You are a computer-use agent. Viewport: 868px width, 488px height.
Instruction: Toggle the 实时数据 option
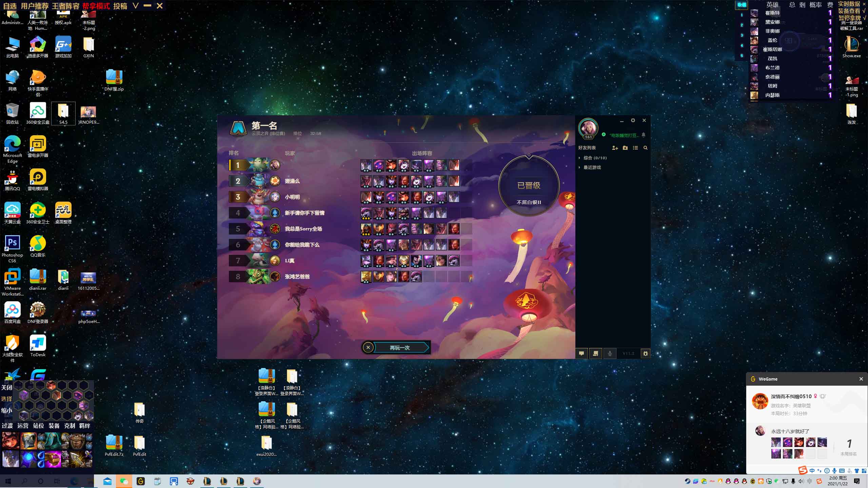tap(849, 4)
